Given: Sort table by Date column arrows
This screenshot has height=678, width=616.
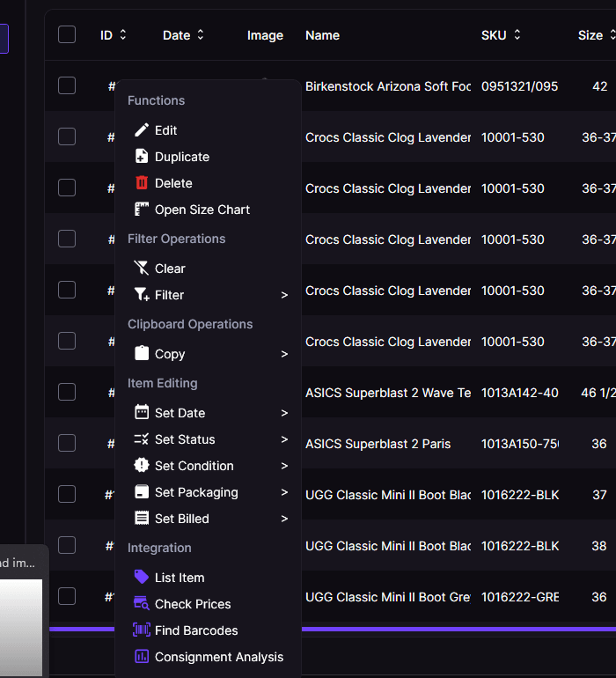Looking at the screenshot, I should [200, 35].
